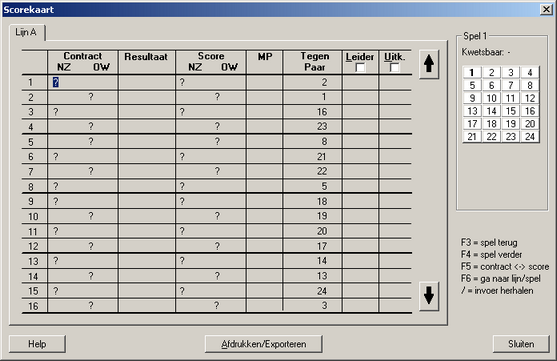Click Afdrukken/Exporteren button
Screen dimensions: 557x361
(x=264, y=344)
